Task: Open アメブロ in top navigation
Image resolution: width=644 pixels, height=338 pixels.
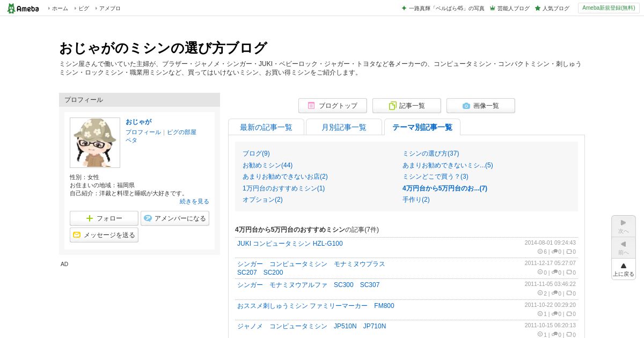Action: (x=109, y=9)
